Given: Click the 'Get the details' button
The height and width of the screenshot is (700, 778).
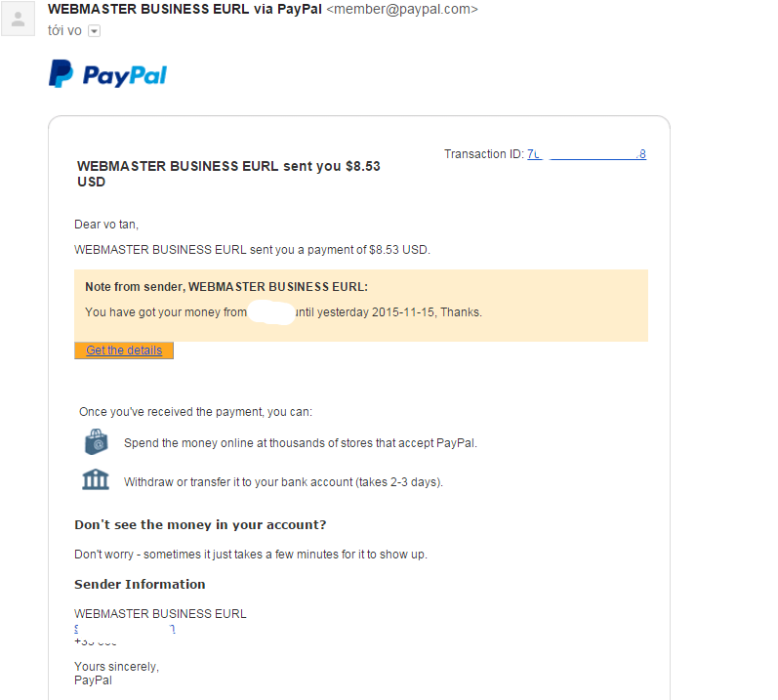Looking at the screenshot, I should 124,350.
